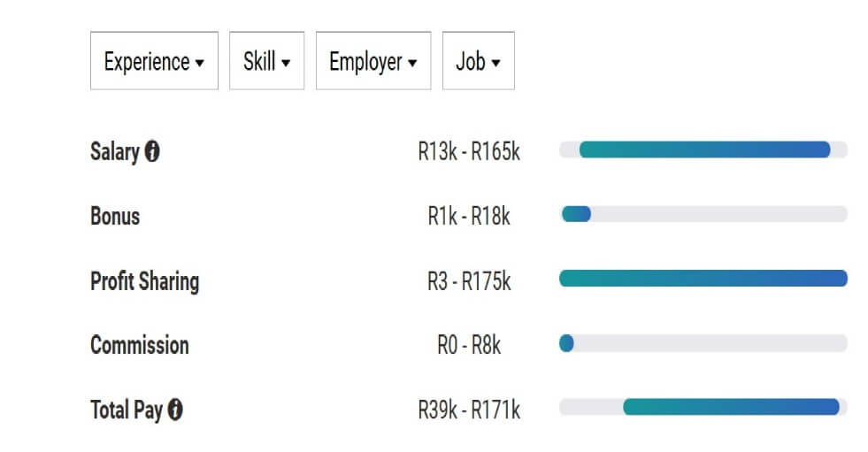Expand the Employer dropdown
868x452 pixels.
[x=373, y=61]
